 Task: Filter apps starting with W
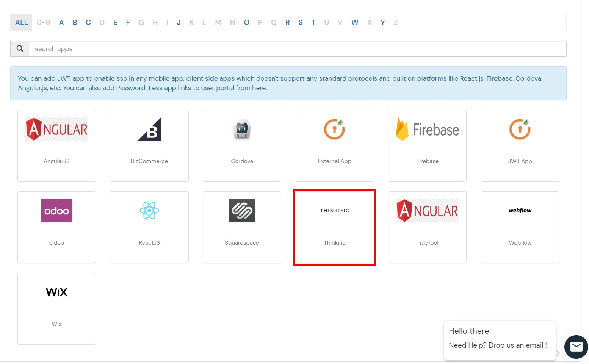click(355, 22)
